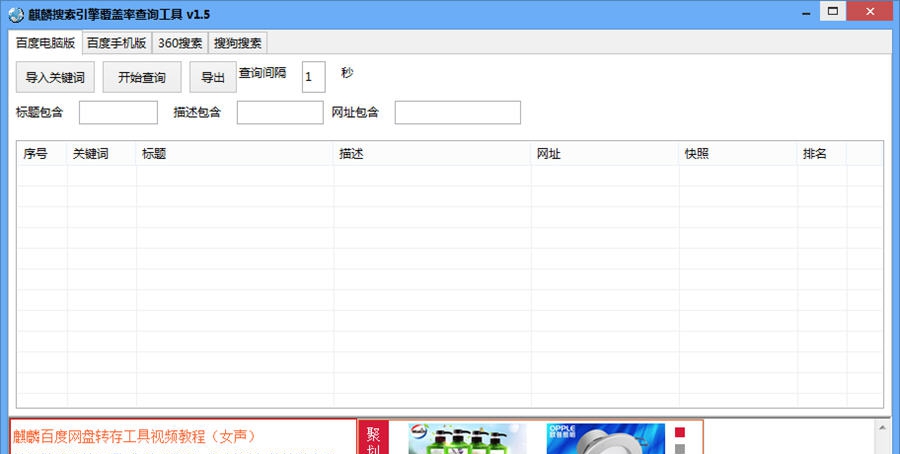Click the 网址包含 input box
Image resolution: width=900 pixels, height=454 pixels.
pyautogui.click(x=457, y=112)
